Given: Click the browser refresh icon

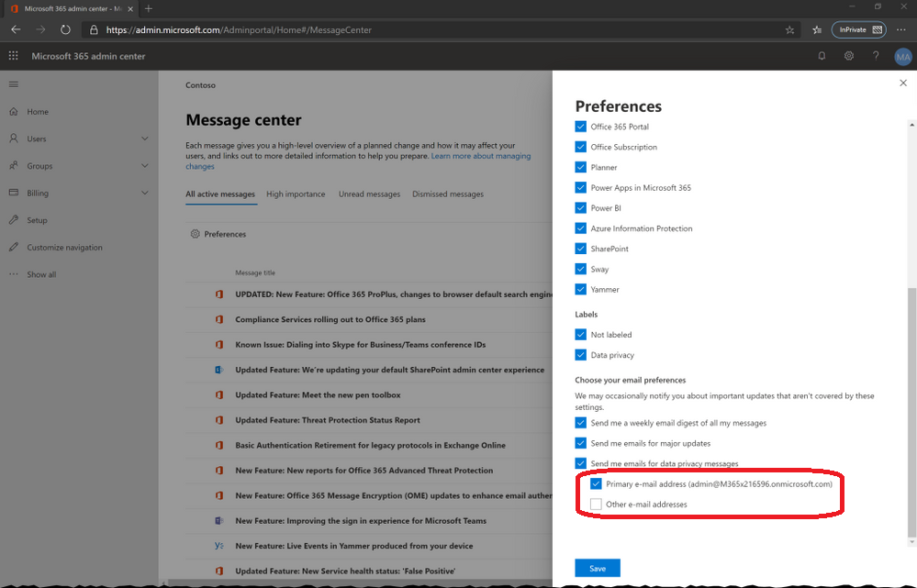Looking at the screenshot, I should click(x=65, y=29).
